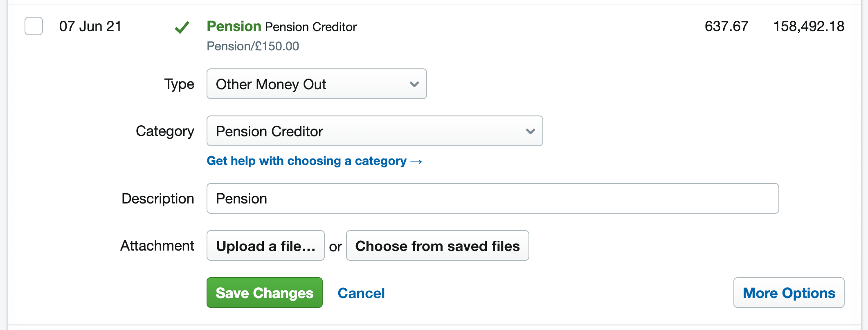Image resolution: width=868 pixels, height=330 pixels.
Task: Click the Category dropdown chevron arrow
Action: coord(530,131)
